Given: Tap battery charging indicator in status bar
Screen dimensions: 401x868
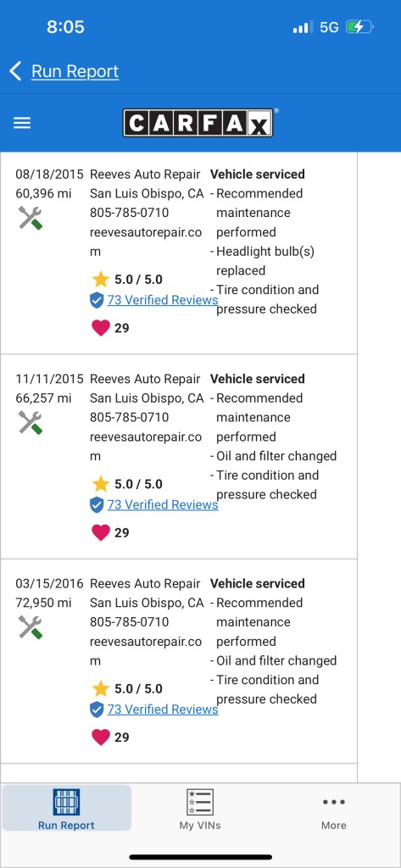Looking at the screenshot, I should [359, 26].
